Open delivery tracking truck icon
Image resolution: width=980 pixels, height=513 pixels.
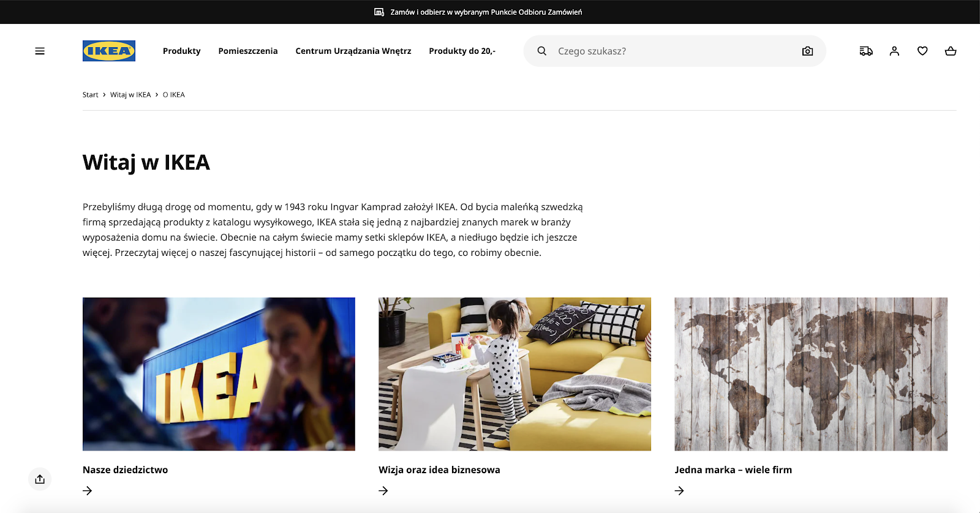point(866,51)
